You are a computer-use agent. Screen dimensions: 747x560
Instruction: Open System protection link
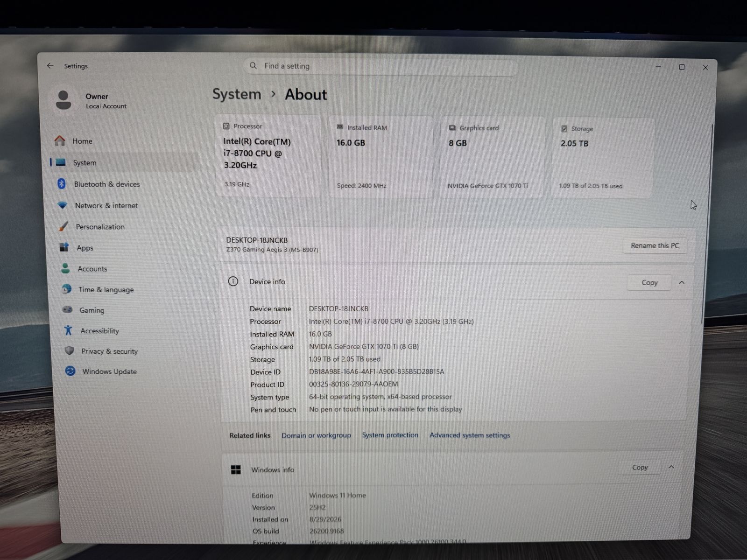(x=390, y=435)
